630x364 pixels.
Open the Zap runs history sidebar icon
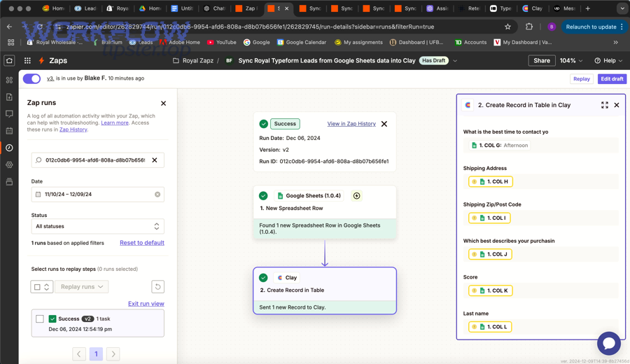[x=9, y=148]
